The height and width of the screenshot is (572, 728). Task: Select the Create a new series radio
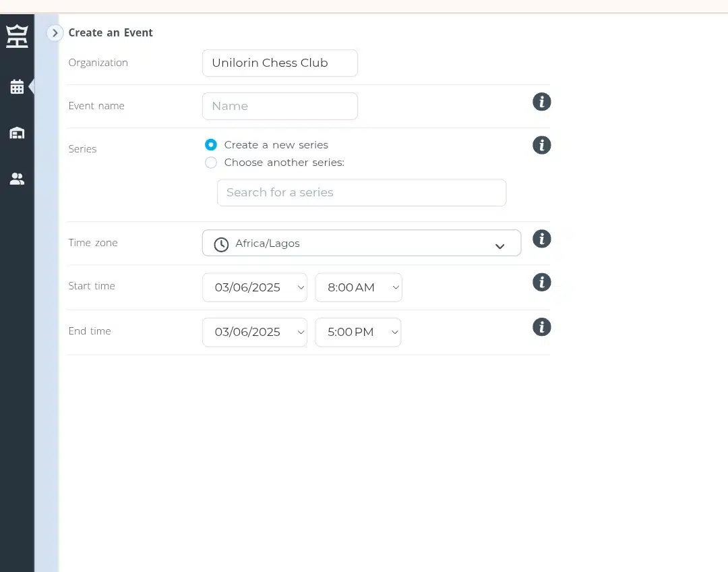(x=211, y=145)
